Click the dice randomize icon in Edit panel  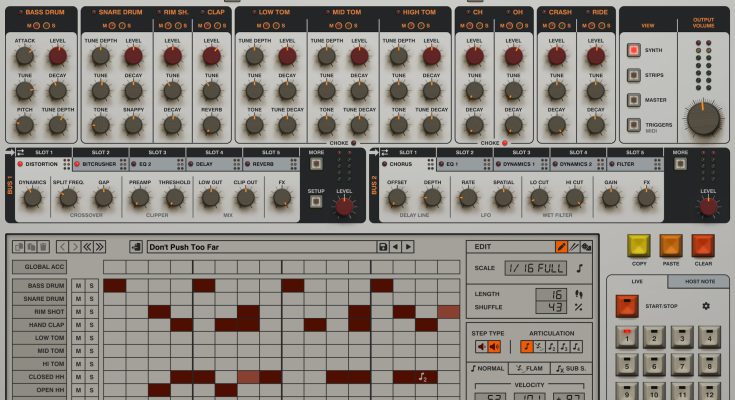click(587, 246)
